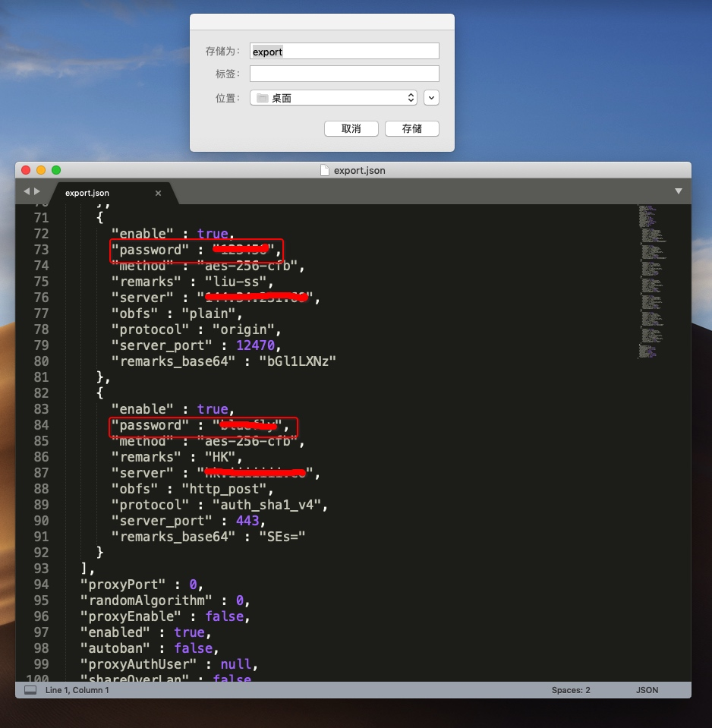Click "proxyPort" key on line 94

click(x=122, y=585)
